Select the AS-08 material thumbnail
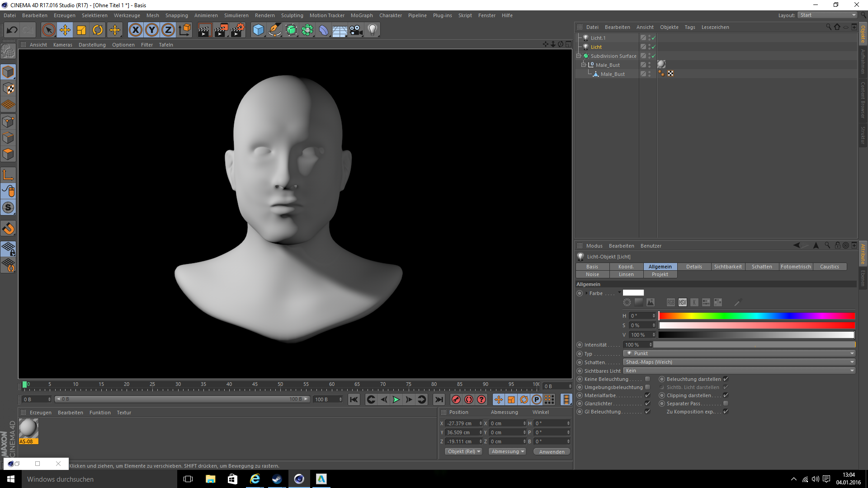868x488 pixels. coord(28,431)
